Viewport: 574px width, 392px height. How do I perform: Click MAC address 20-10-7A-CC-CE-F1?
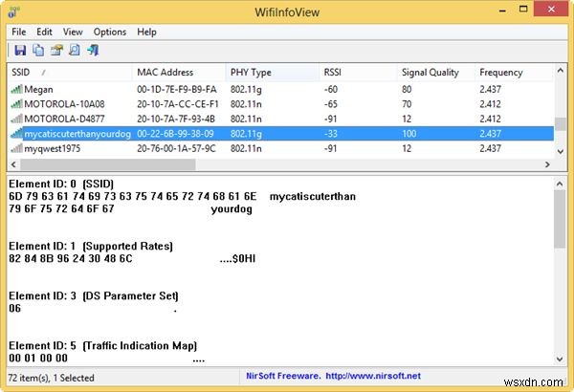pos(178,104)
